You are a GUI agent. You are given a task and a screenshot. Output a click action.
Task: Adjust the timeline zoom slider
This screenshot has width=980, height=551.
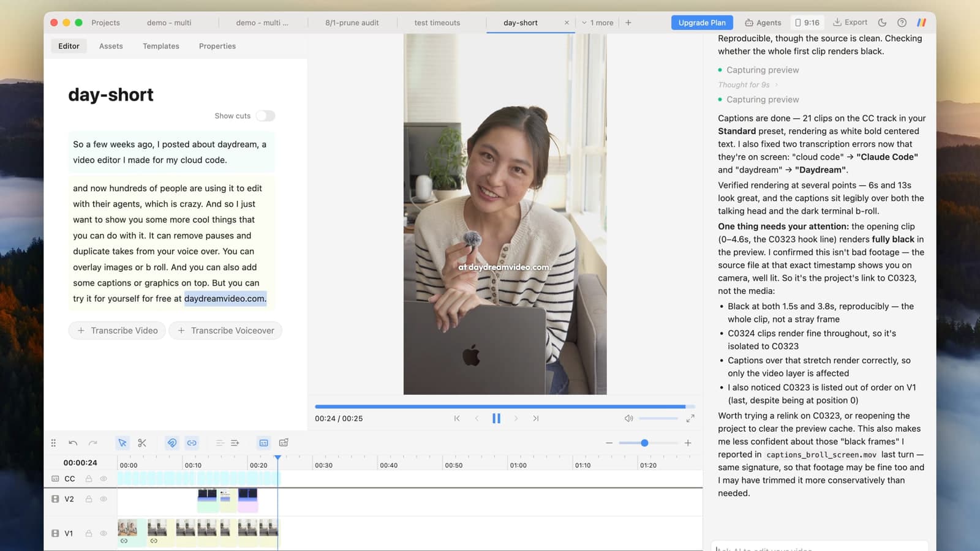pos(648,443)
